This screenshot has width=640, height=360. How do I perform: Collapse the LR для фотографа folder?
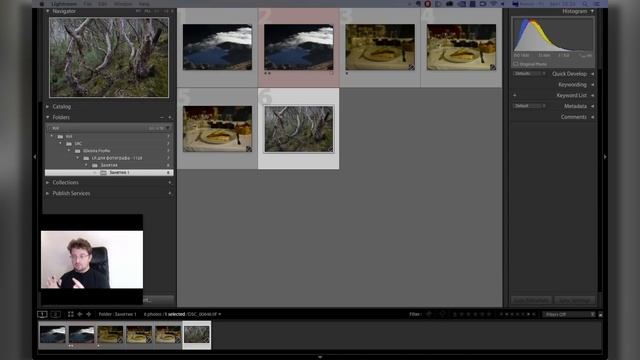(x=78, y=158)
